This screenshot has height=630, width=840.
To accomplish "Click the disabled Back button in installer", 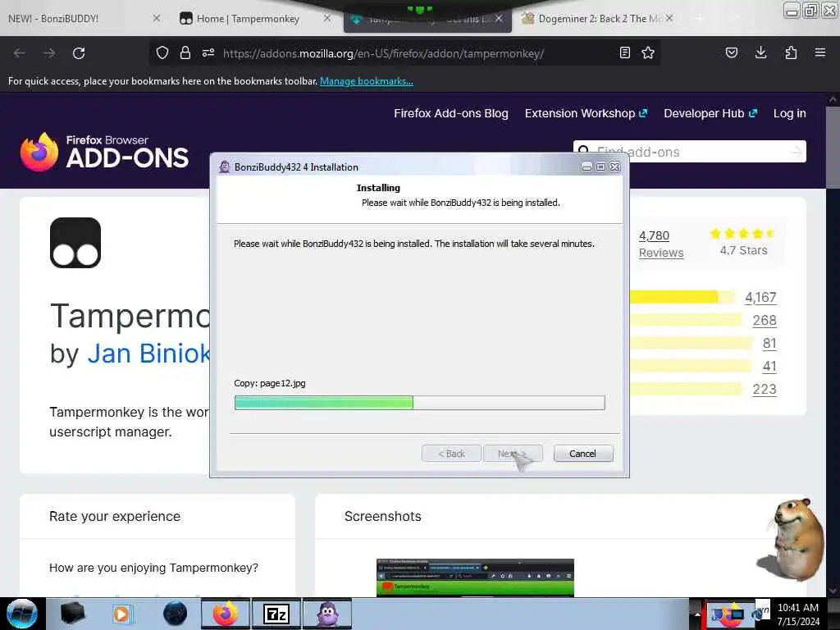I will click(451, 454).
